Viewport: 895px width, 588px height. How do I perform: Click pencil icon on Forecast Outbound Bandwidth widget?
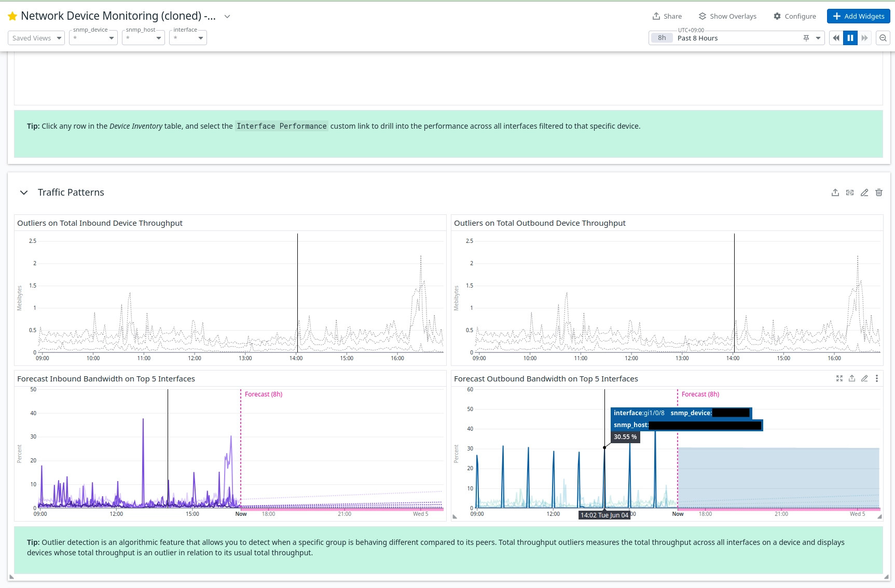864,378
